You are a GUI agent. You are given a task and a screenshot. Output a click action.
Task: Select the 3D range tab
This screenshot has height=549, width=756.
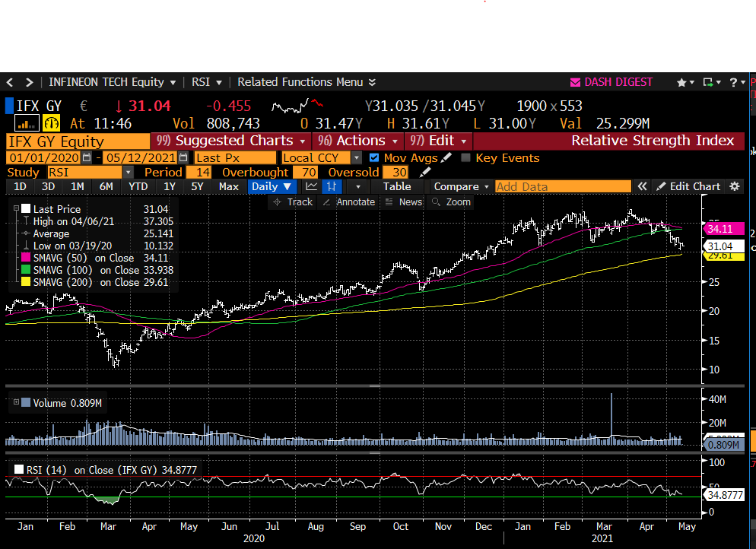(48, 186)
